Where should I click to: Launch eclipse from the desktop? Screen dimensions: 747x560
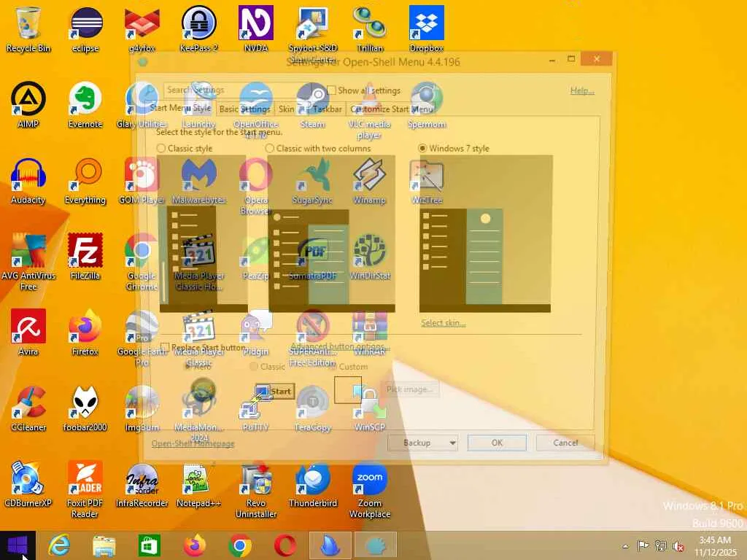[85, 29]
